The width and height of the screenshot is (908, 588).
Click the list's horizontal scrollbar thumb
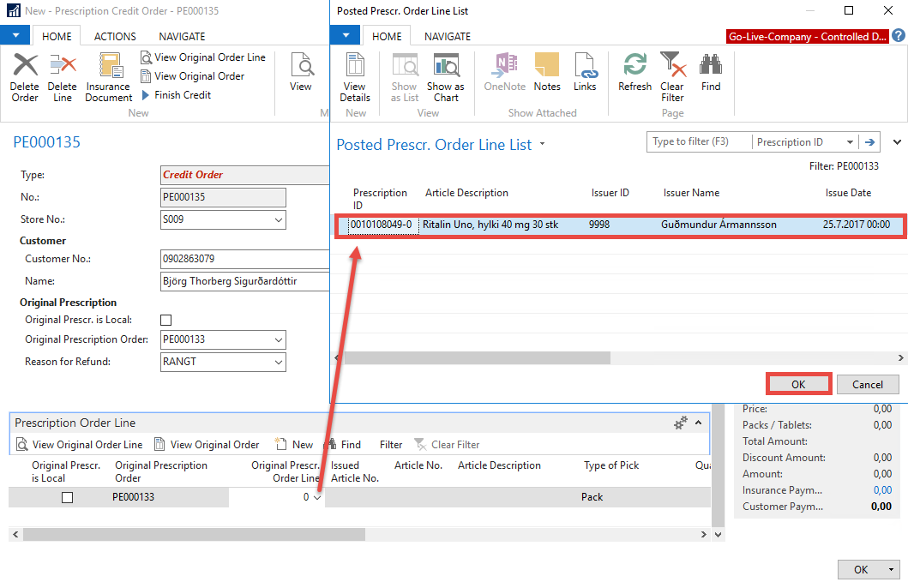[477, 358]
